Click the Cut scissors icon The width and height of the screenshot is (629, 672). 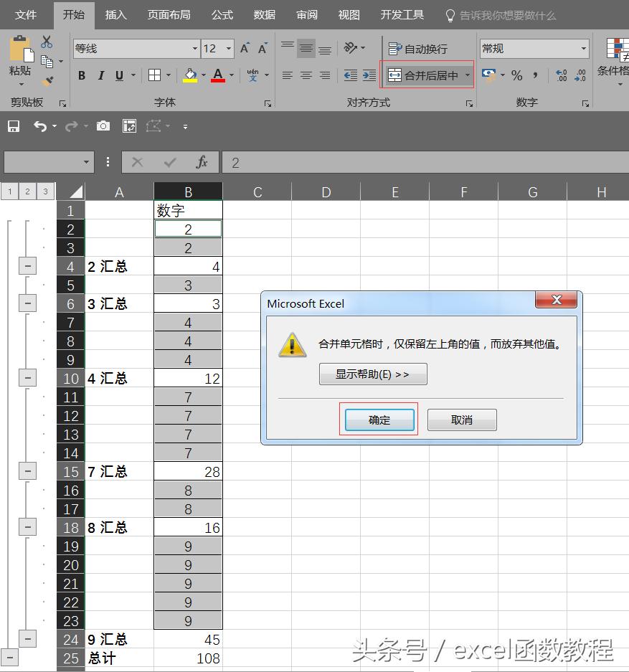tap(47, 42)
